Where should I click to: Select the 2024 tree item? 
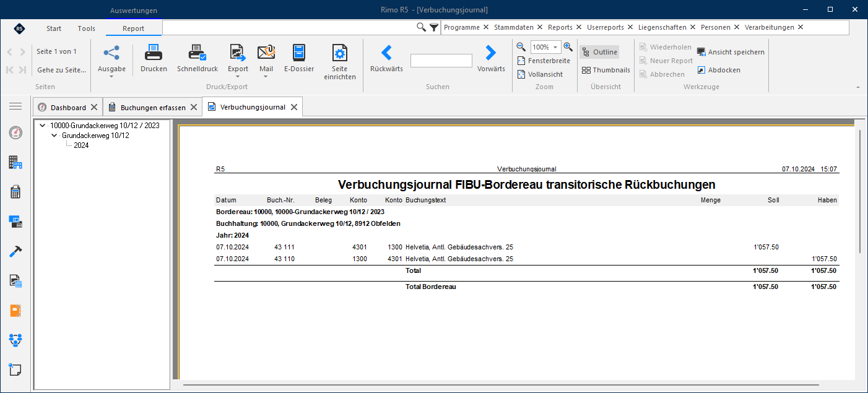point(81,145)
